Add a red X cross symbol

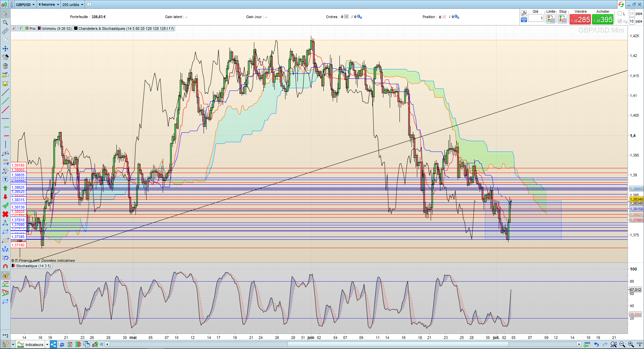pyautogui.click(x=5, y=214)
